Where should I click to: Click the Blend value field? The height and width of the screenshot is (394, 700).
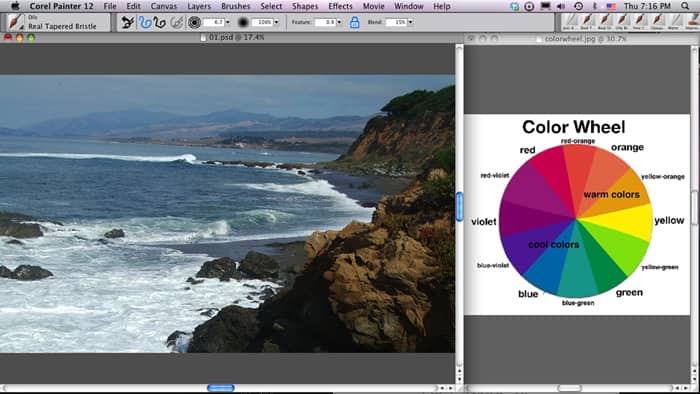396,22
